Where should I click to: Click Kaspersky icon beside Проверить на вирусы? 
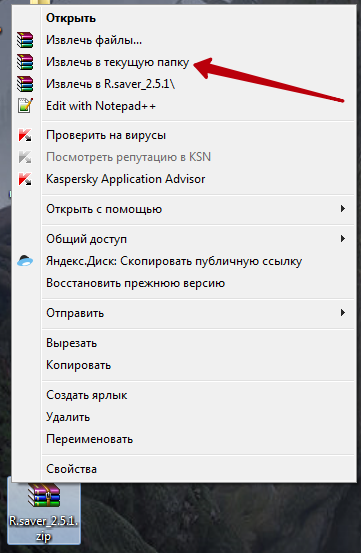(x=25, y=135)
